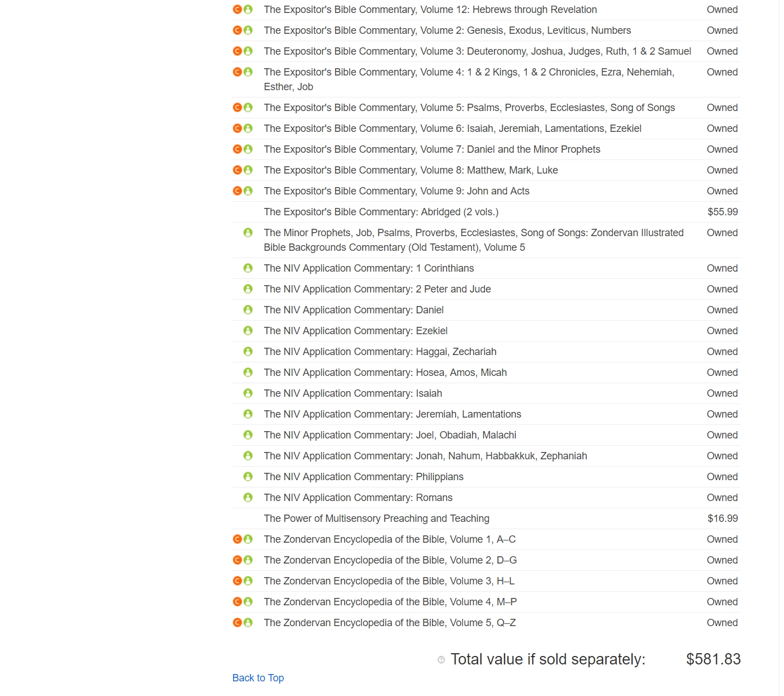
Task: Open Expositor's Volume 8: Matthew, Mark, Luke title
Action: click(411, 170)
